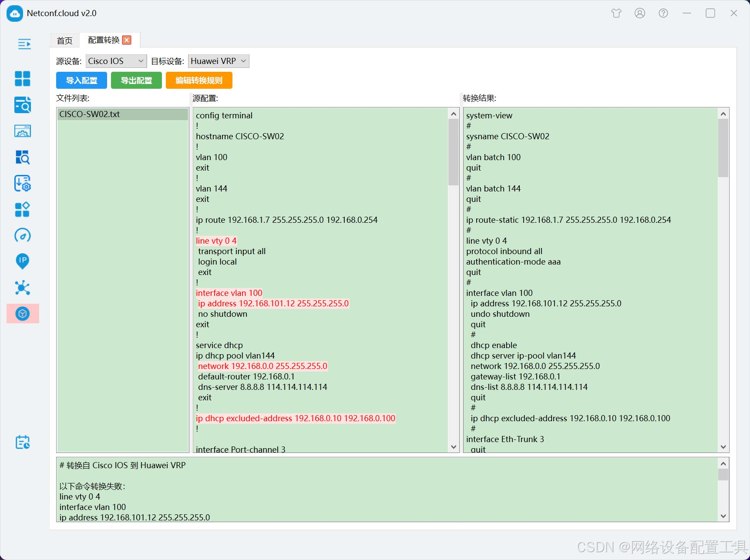
Task: Click highlighted 'interface vlan 100' source line
Action: (229, 293)
